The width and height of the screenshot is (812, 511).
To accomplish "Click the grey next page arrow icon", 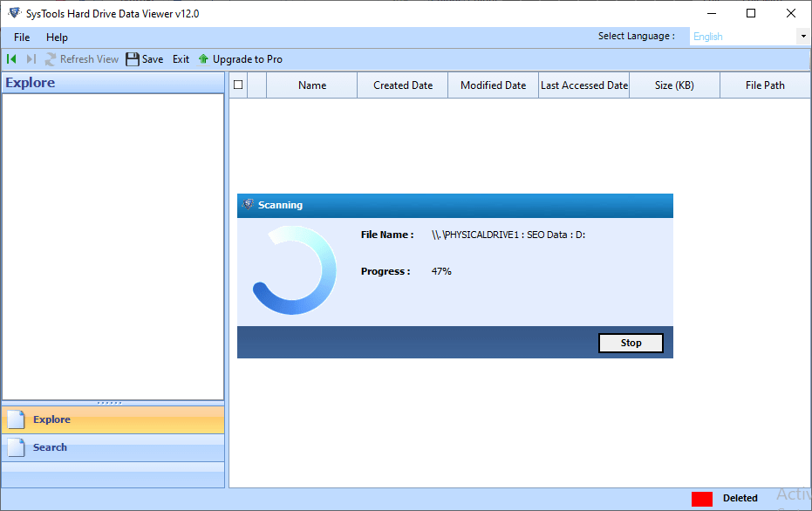I will [31, 59].
